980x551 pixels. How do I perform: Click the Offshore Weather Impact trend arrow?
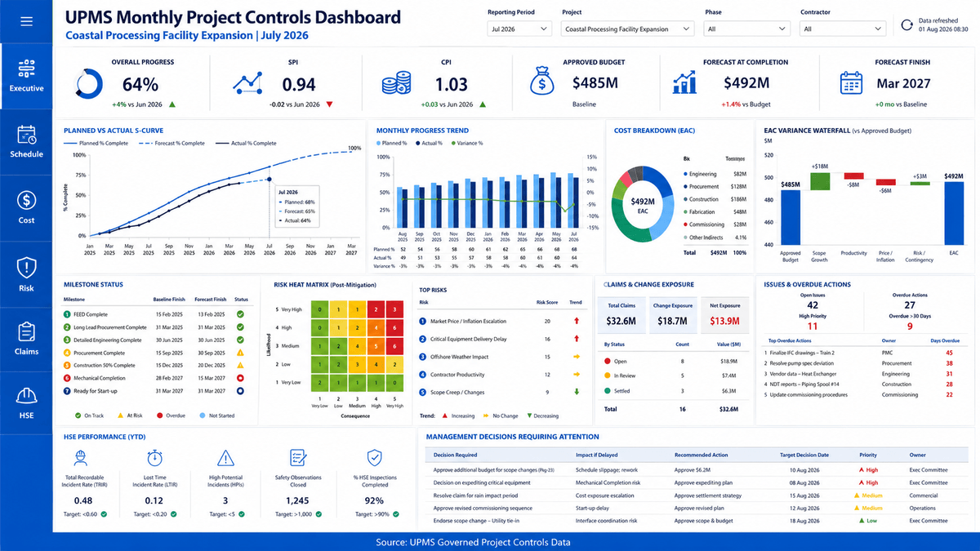tap(577, 357)
